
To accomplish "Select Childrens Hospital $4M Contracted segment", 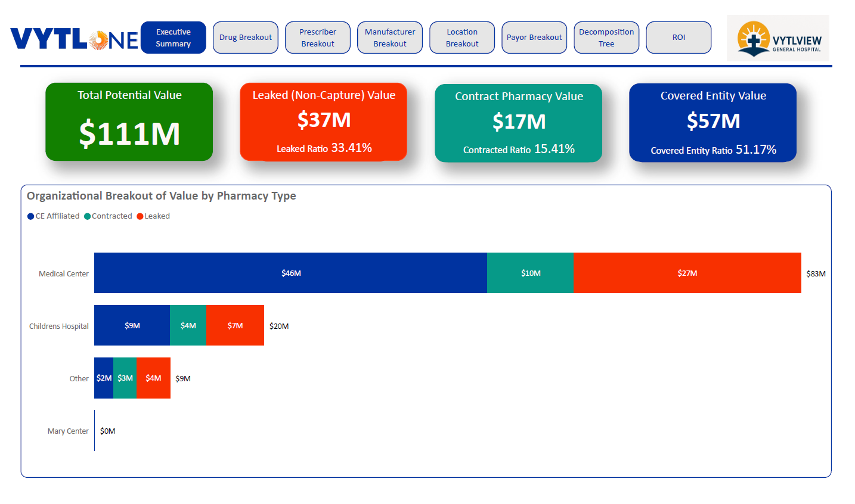I will [x=188, y=325].
